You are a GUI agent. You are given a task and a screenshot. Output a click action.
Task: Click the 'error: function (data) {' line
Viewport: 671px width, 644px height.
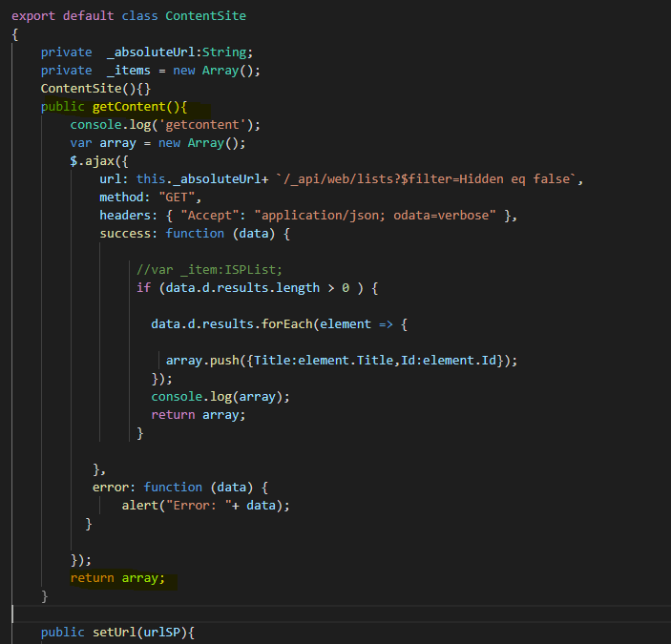(x=180, y=488)
